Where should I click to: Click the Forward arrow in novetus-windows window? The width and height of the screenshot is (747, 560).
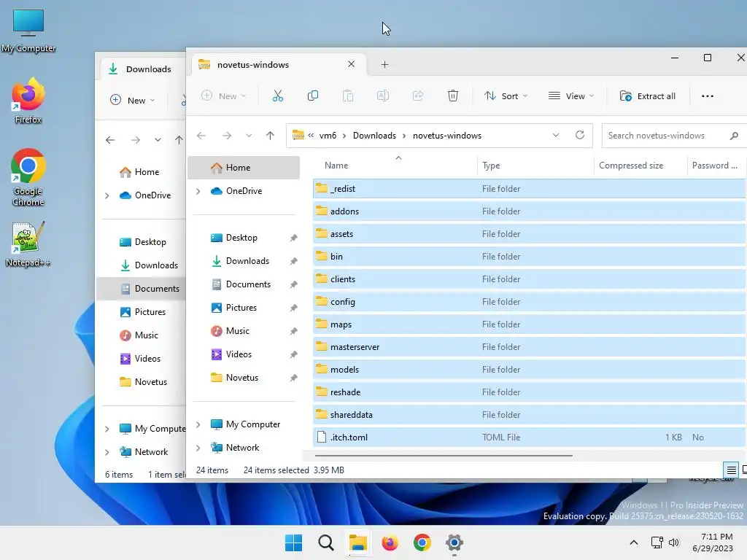coord(227,136)
